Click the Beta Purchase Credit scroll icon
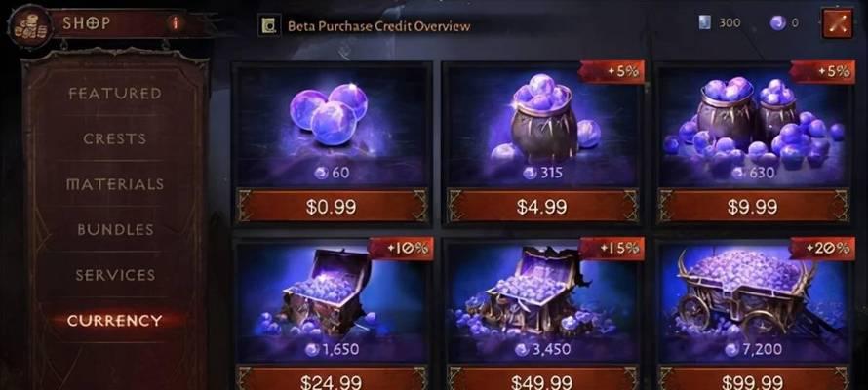 pos(269,25)
